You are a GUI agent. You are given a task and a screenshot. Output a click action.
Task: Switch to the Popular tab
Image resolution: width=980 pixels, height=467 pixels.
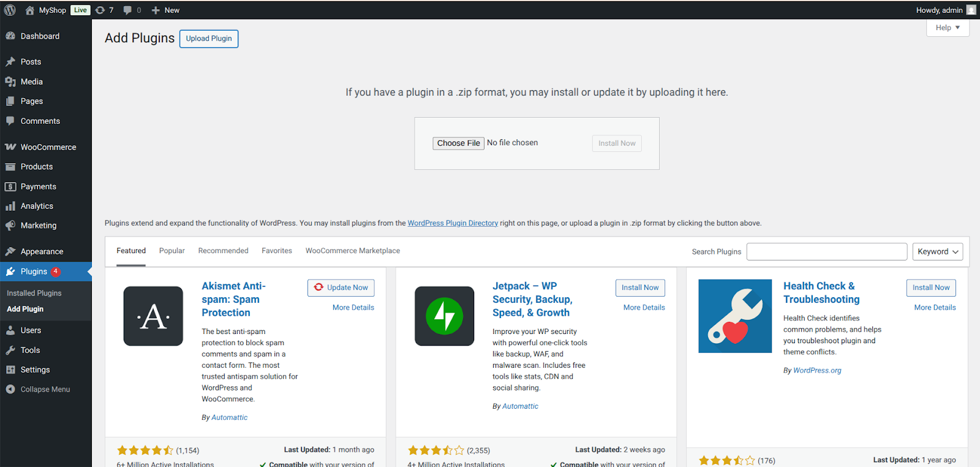pyautogui.click(x=172, y=251)
